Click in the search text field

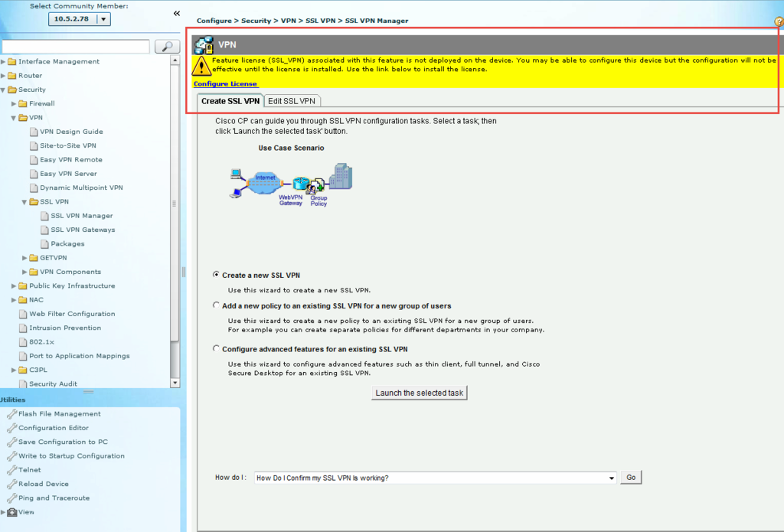pyautogui.click(x=76, y=47)
